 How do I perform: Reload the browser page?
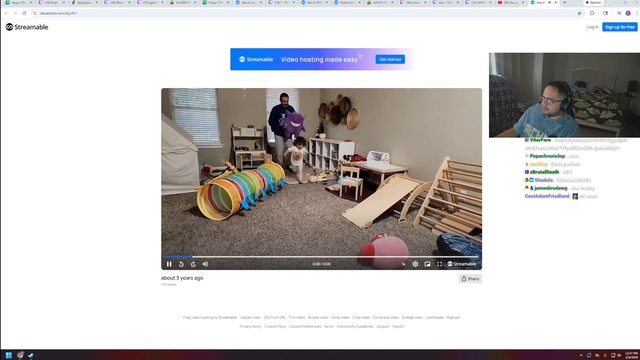tap(24, 13)
